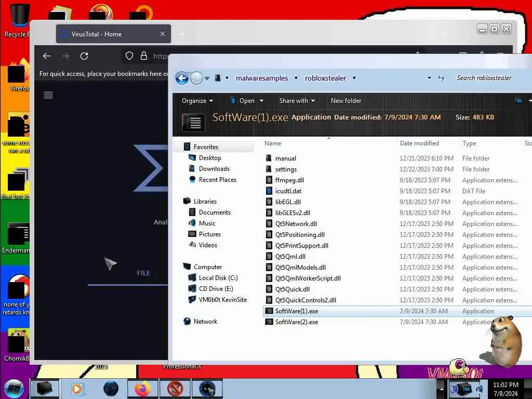Close the VirusTotal - Home tab
The image size is (532, 399).
pyautogui.click(x=163, y=34)
